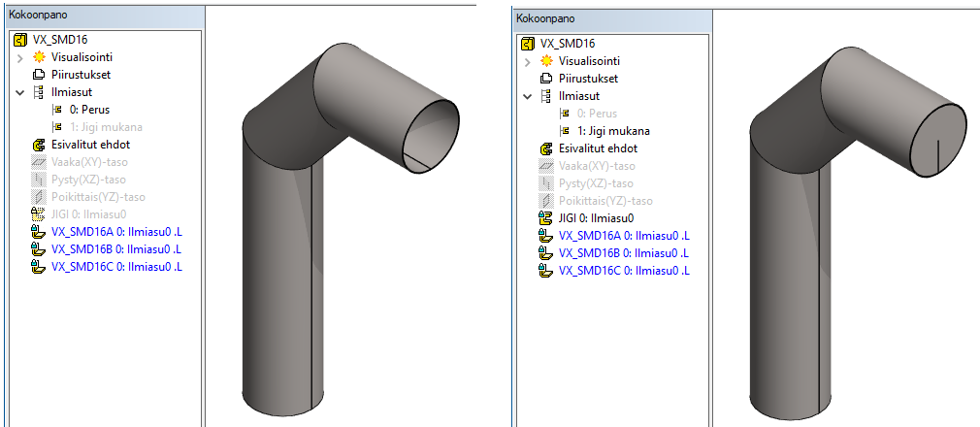Click the Ilmiasut configurations icon in right tree
Screen dimensions: 980x427
pyautogui.click(x=546, y=96)
